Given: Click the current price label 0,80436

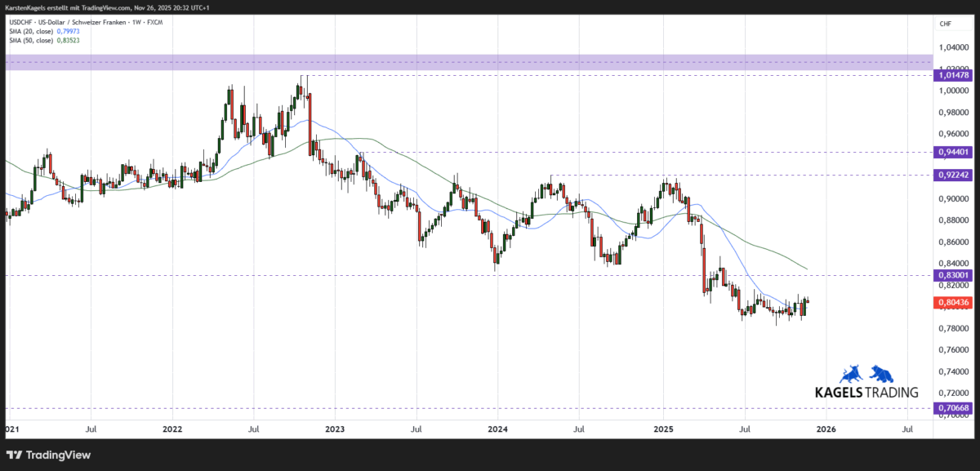Looking at the screenshot, I should click(x=952, y=302).
